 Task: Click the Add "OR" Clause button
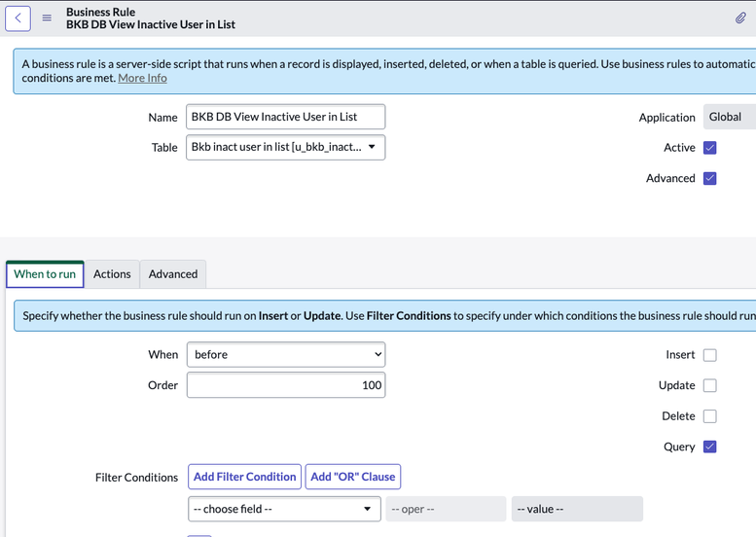(x=352, y=477)
